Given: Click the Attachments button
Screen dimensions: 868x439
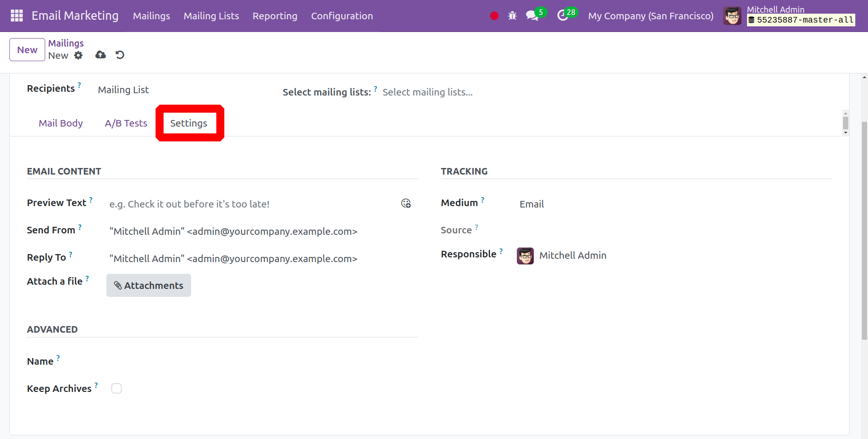Looking at the screenshot, I should (x=149, y=286).
